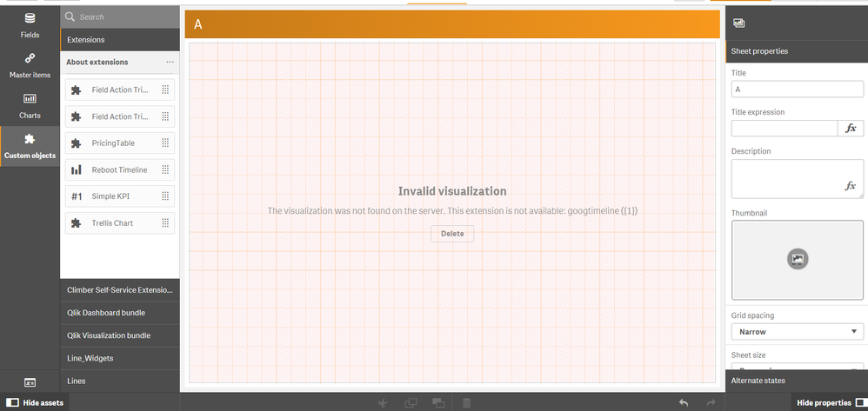Grab drag handle on Trellis Chart row
868x411 pixels.
click(x=165, y=223)
